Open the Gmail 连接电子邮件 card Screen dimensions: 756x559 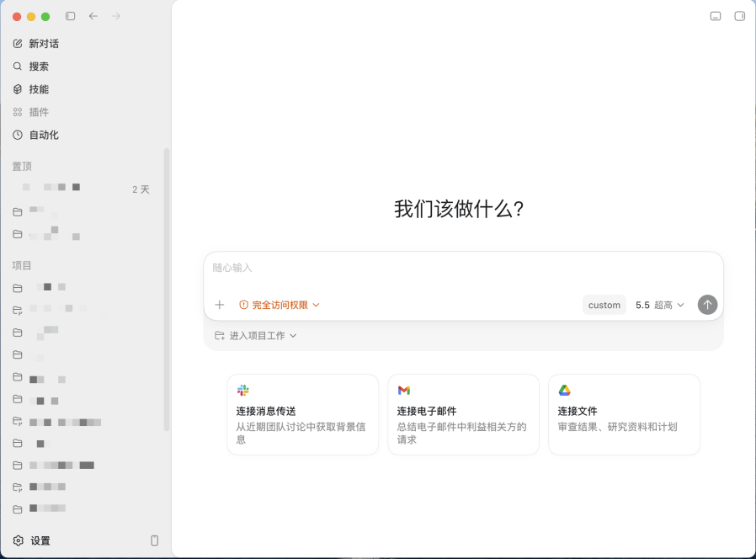[463, 415]
